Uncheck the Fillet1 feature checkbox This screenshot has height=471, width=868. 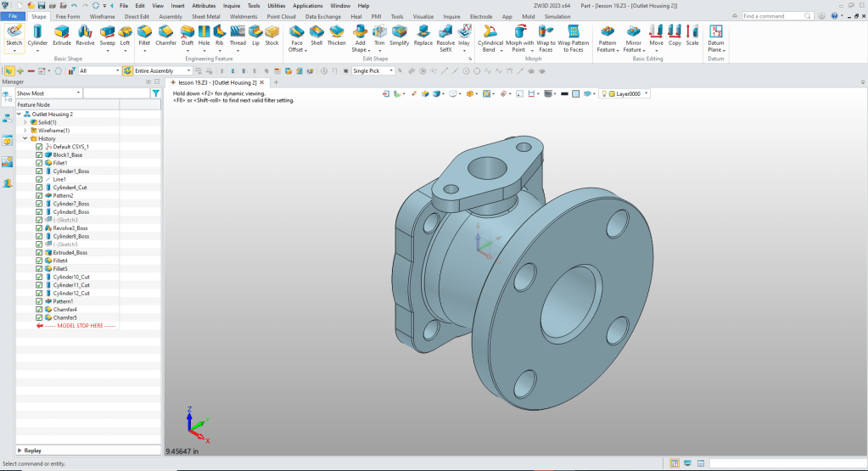pyautogui.click(x=39, y=163)
